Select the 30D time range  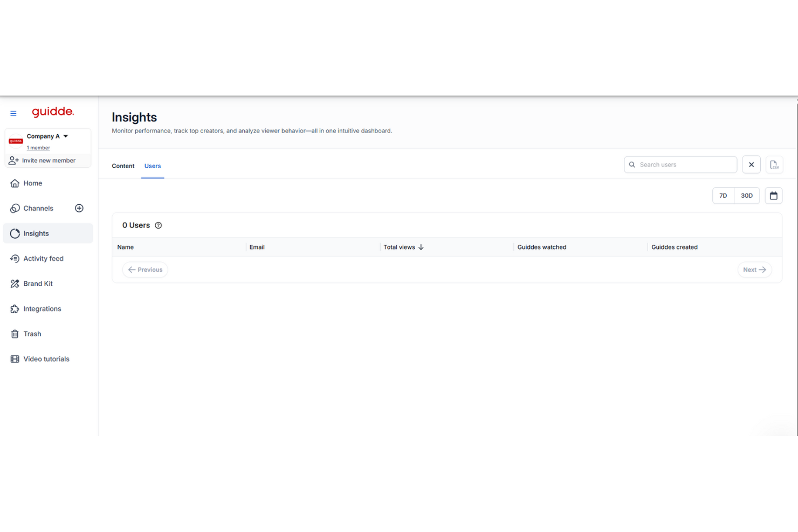(x=747, y=196)
